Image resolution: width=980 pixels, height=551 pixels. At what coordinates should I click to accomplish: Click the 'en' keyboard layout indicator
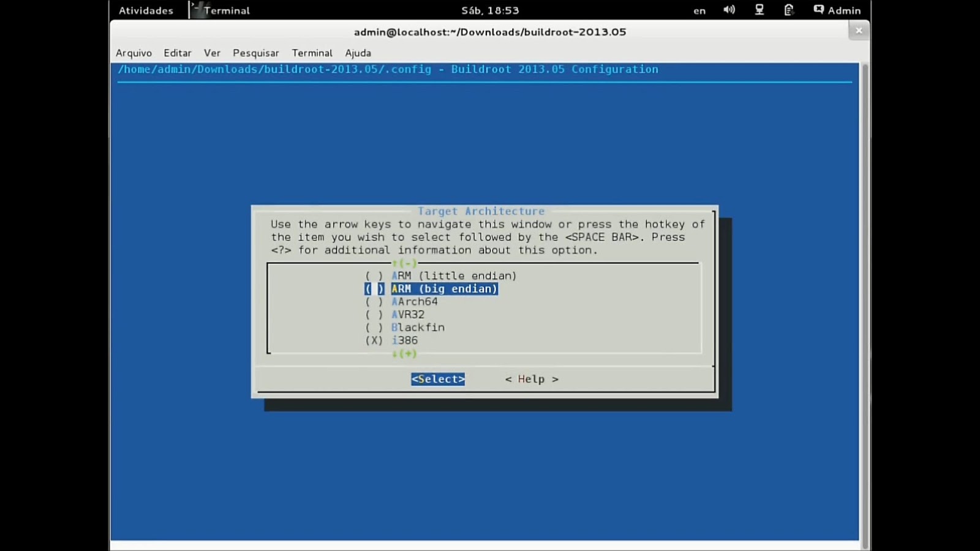click(699, 10)
